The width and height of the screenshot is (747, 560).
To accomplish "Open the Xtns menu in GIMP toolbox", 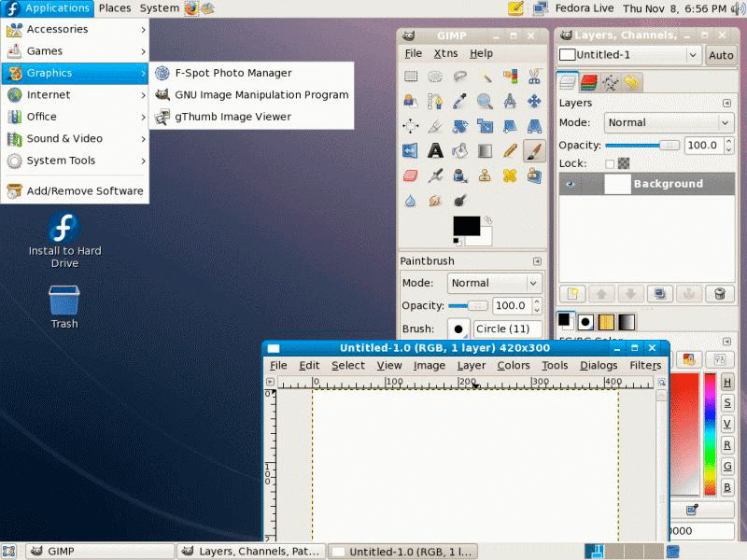I will (445, 54).
